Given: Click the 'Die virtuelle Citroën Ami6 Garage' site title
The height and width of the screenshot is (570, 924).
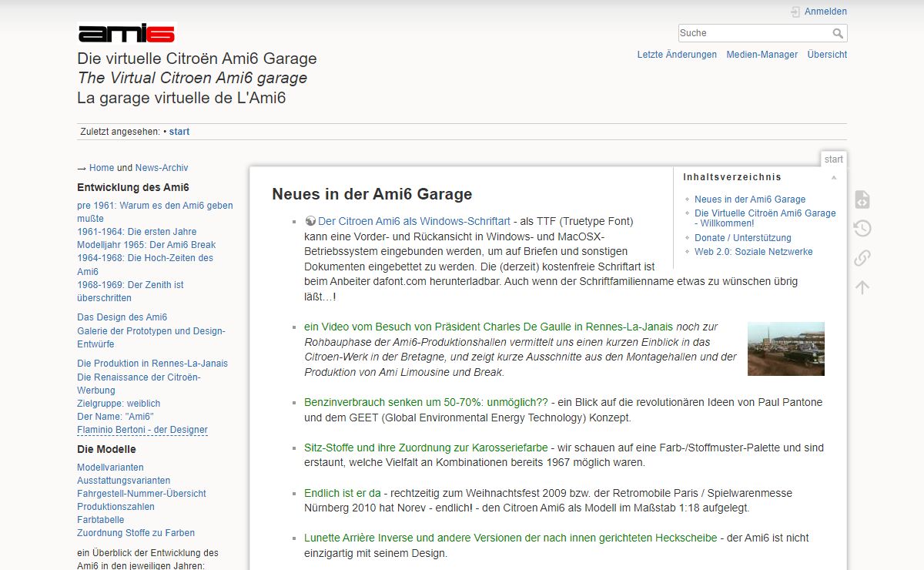Looking at the screenshot, I should 197,59.
